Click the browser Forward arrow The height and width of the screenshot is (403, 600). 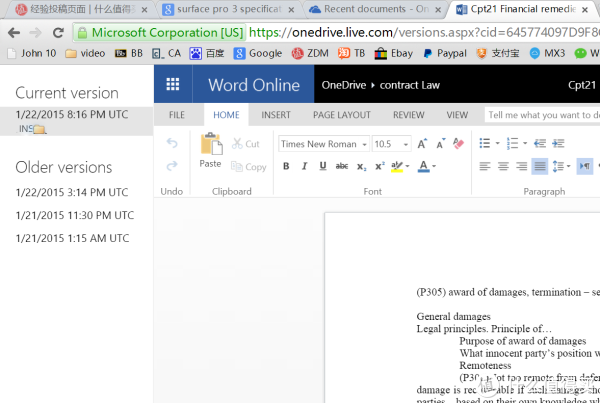(x=36, y=33)
